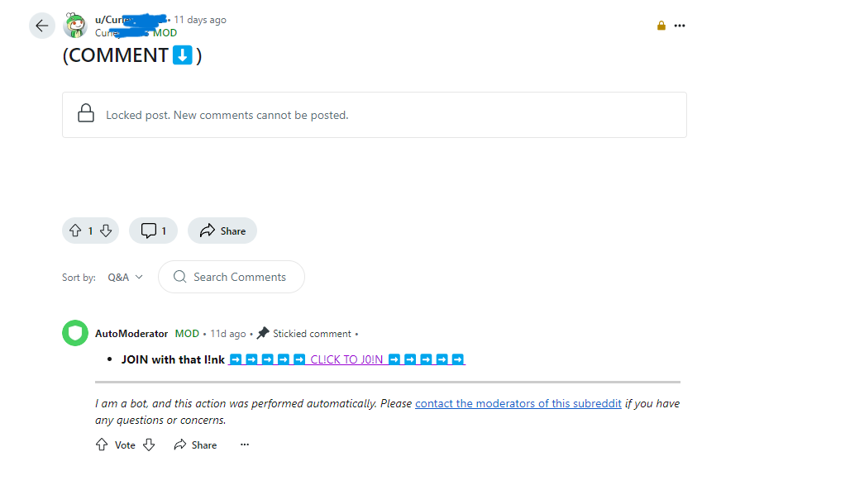This screenshot has height=504, width=850.
Task: Downvote the AutoModerator comment
Action: (149, 445)
